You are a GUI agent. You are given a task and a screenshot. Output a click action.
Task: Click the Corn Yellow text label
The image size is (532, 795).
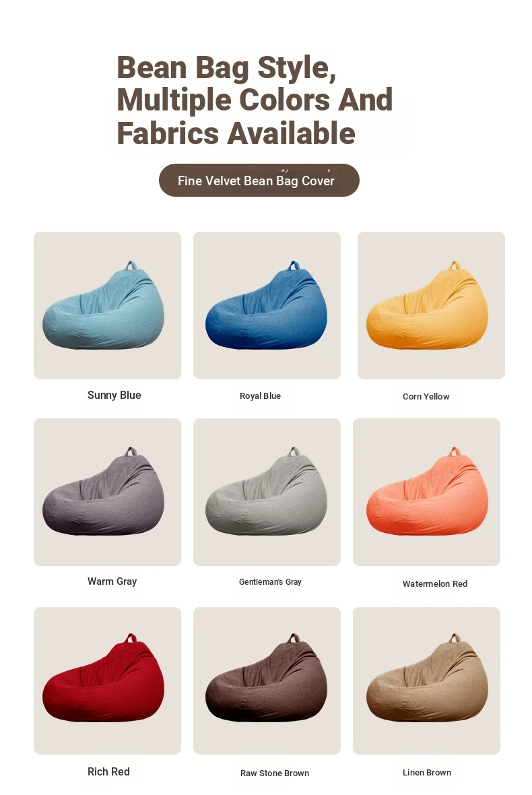click(x=426, y=396)
